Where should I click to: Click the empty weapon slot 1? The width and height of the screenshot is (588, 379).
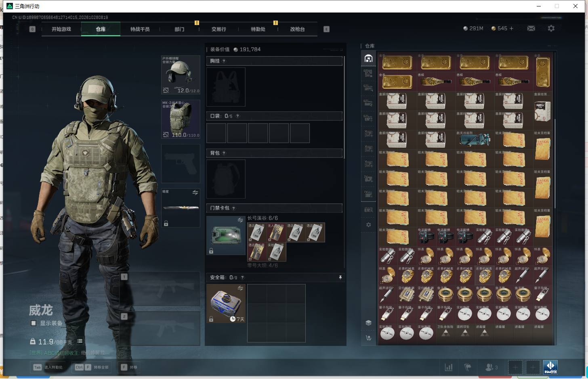pos(160,289)
